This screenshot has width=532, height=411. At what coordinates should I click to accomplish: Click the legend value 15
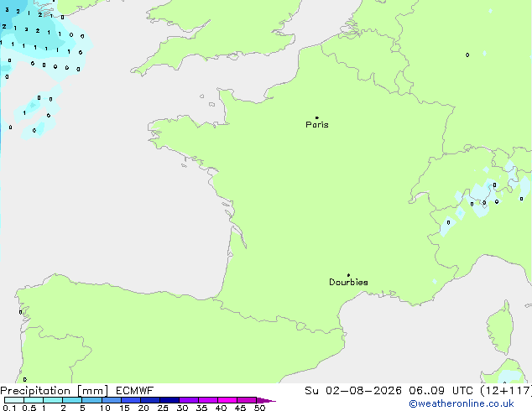124,408
